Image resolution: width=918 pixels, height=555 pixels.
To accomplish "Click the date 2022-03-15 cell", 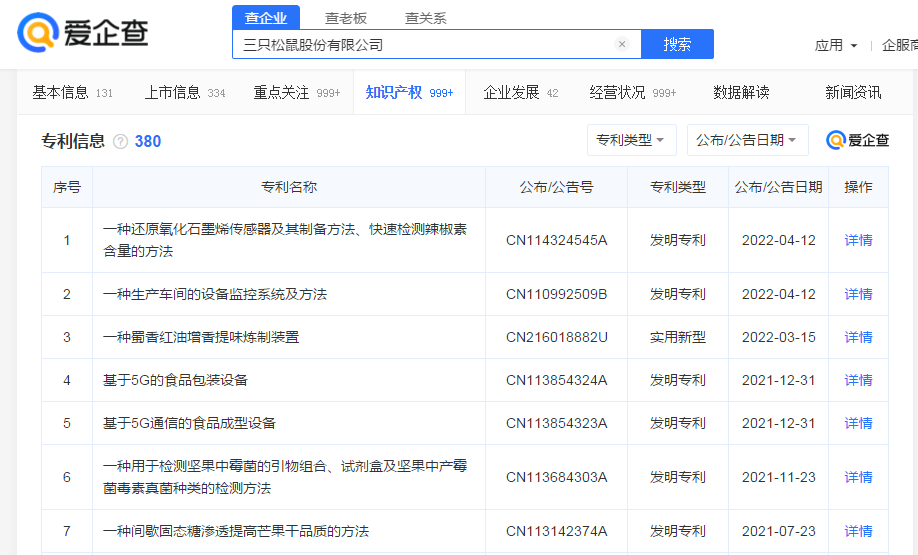I will coord(779,337).
